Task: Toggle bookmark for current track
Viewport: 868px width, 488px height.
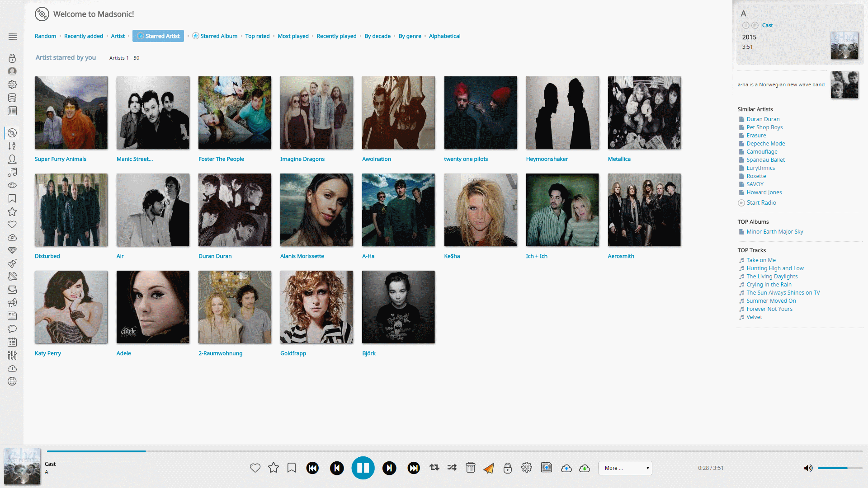Action: click(292, 468)
